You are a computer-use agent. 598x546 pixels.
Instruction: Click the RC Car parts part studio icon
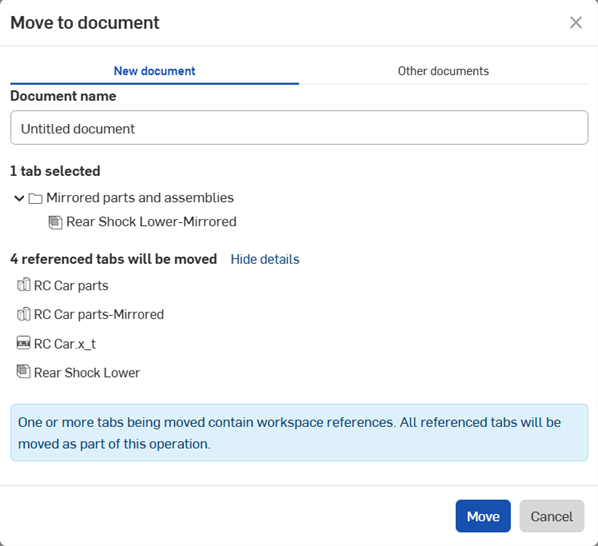[x=24, y=285]
